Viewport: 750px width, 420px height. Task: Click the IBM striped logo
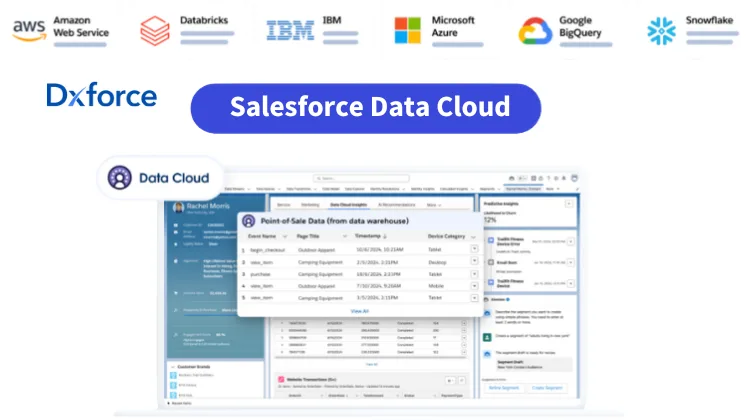(x=290, y=30)
